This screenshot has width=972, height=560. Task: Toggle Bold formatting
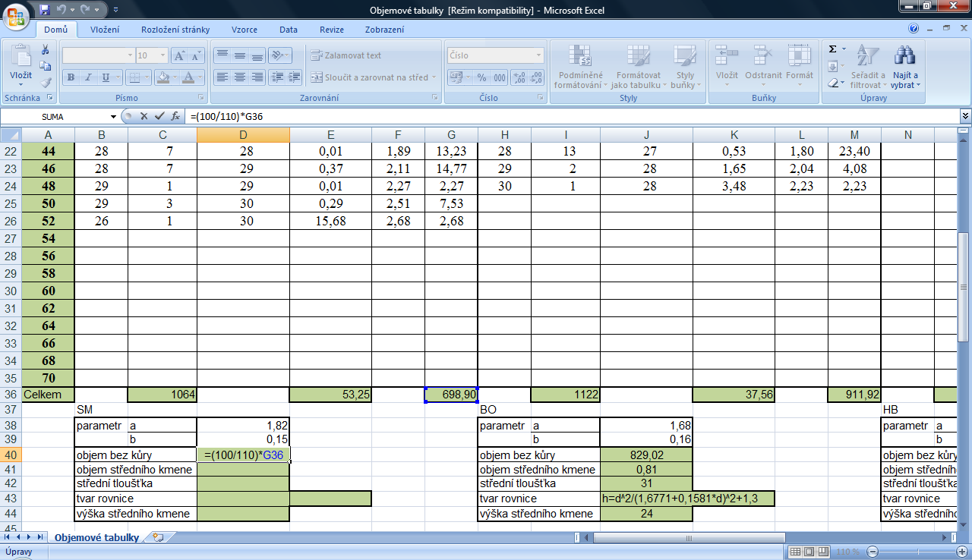71,77
